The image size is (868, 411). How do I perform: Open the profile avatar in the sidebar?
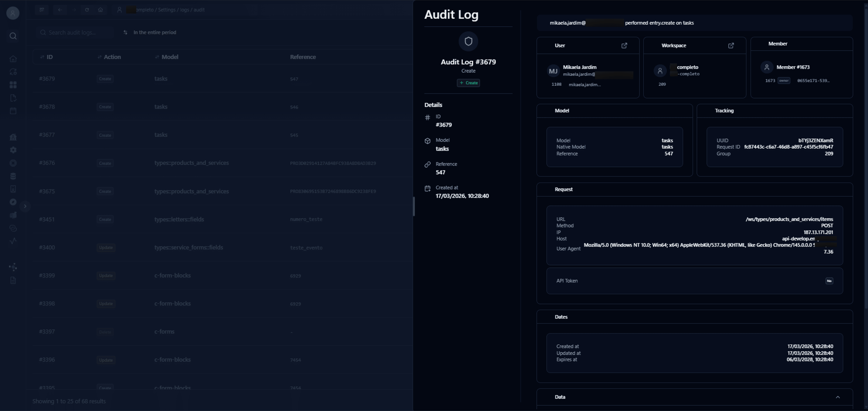tap(13, 13)
